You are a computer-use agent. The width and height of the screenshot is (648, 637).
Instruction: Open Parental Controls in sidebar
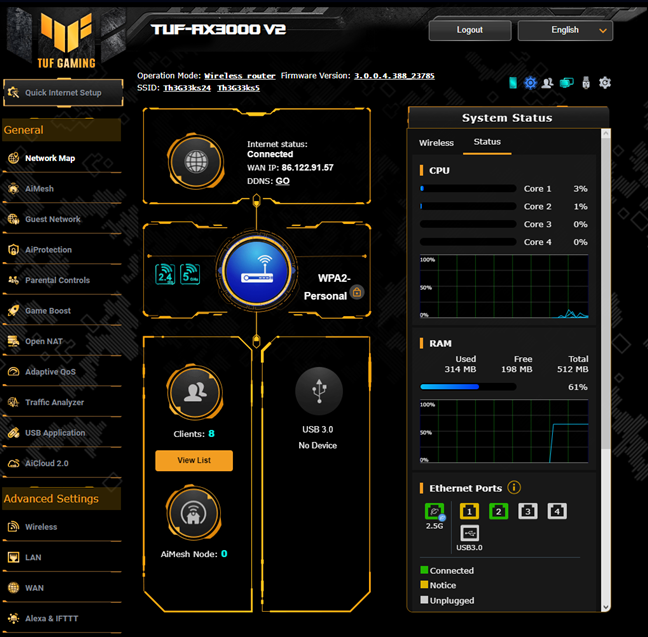point(62,280)
